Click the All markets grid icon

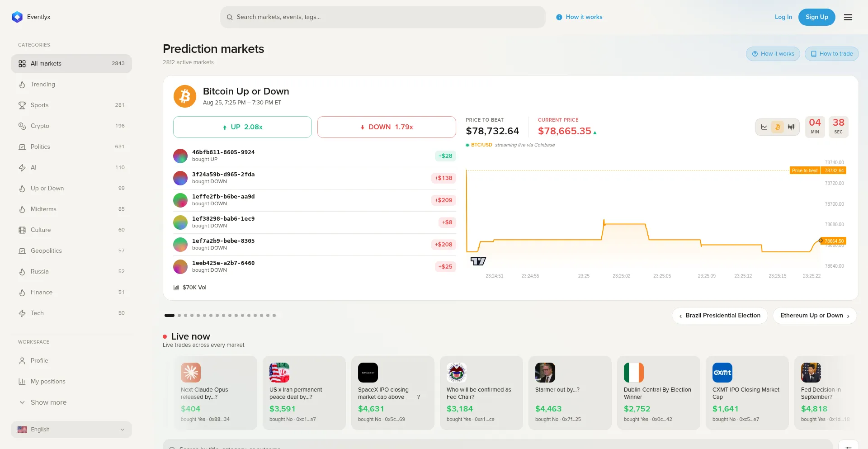click(x=22, y=64)
